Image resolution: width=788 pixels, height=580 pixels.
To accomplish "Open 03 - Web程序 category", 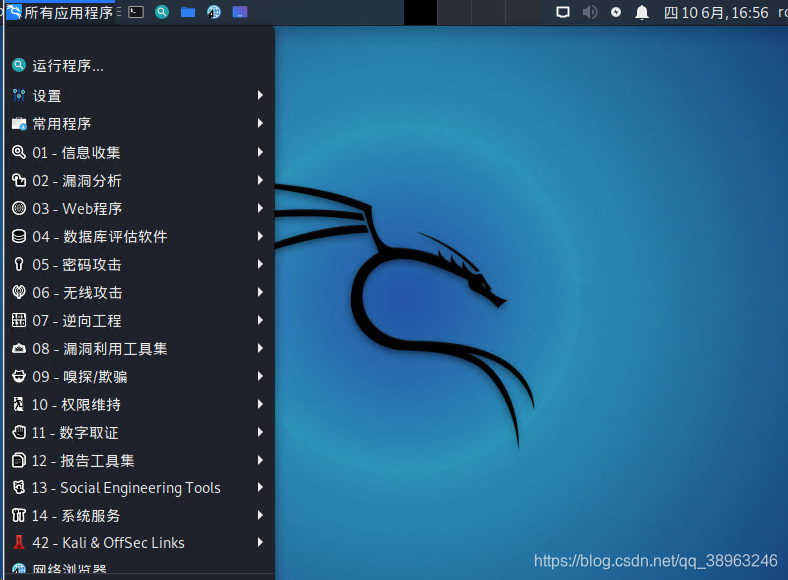I will pos(140,209).
